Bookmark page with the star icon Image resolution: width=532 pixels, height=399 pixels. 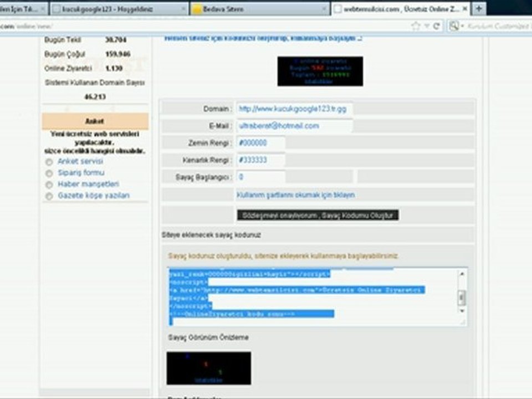(416, 26)
